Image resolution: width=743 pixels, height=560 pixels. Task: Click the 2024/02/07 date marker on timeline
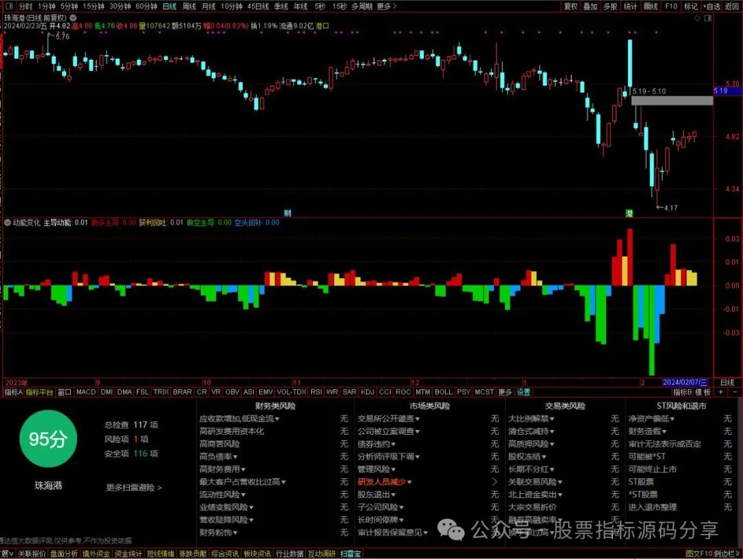(x=685, y=383)
